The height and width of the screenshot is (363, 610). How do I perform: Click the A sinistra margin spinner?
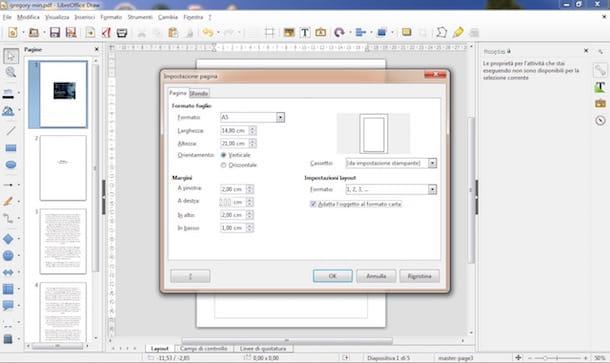coord(250,189)
